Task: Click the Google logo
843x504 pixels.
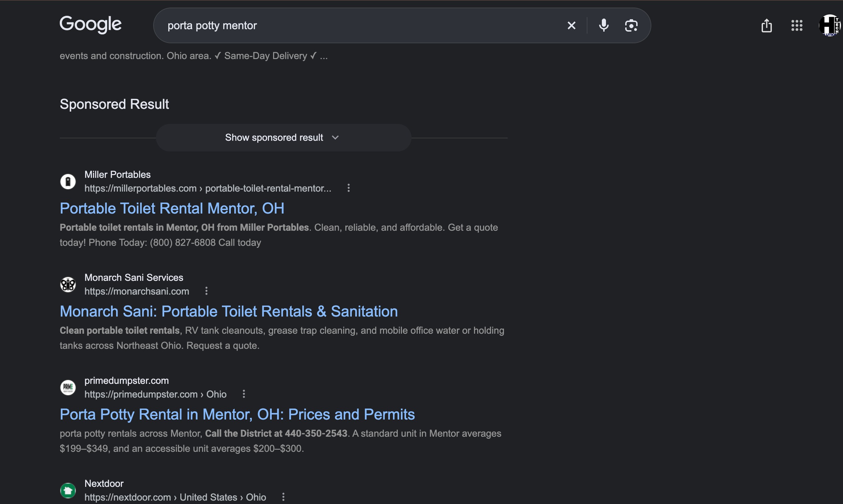Action: 90,25
